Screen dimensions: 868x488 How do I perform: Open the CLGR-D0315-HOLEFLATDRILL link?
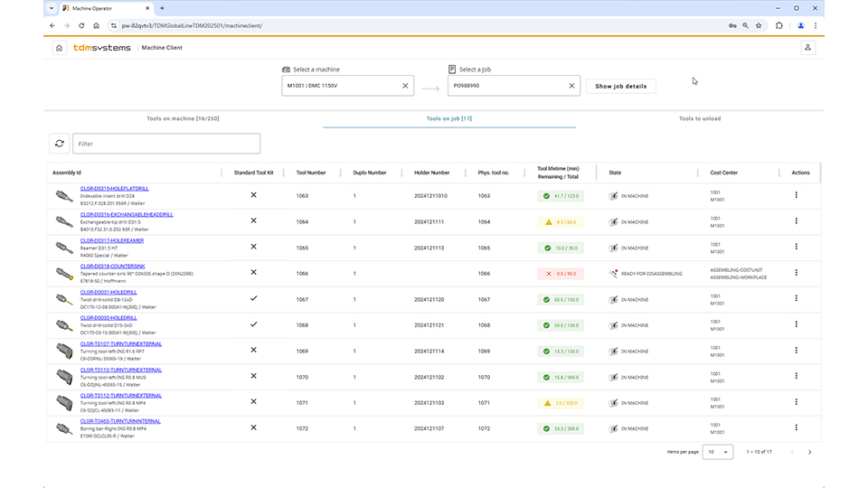(x=114, y=189)
